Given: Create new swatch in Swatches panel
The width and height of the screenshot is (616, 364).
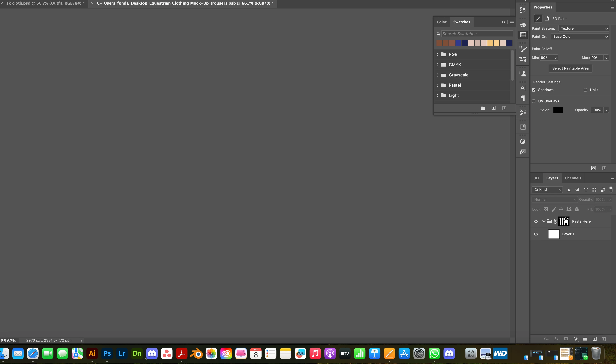Looking at the screenshot, I should [494, 108].
